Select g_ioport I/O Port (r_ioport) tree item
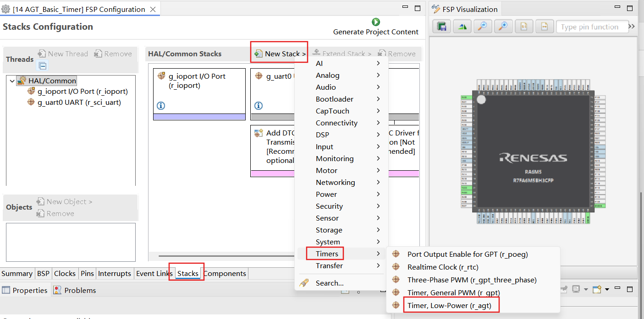 77,92
